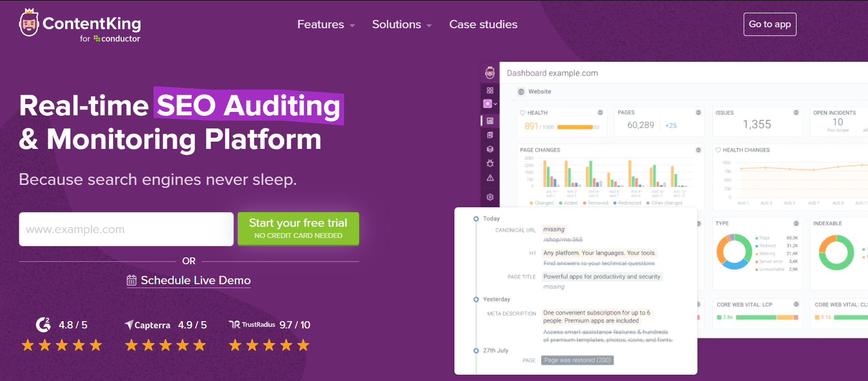This screenshot has height=381, width=868.
Task: Click the Removed legend entry
Action: click(595, 203)
